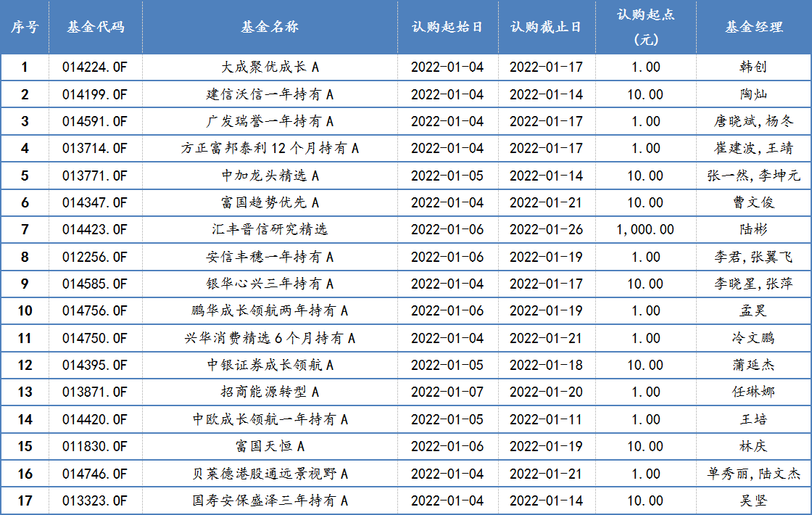Click end date 2022-01-18
The image size is (812, 515).
(x=547, y=366)
